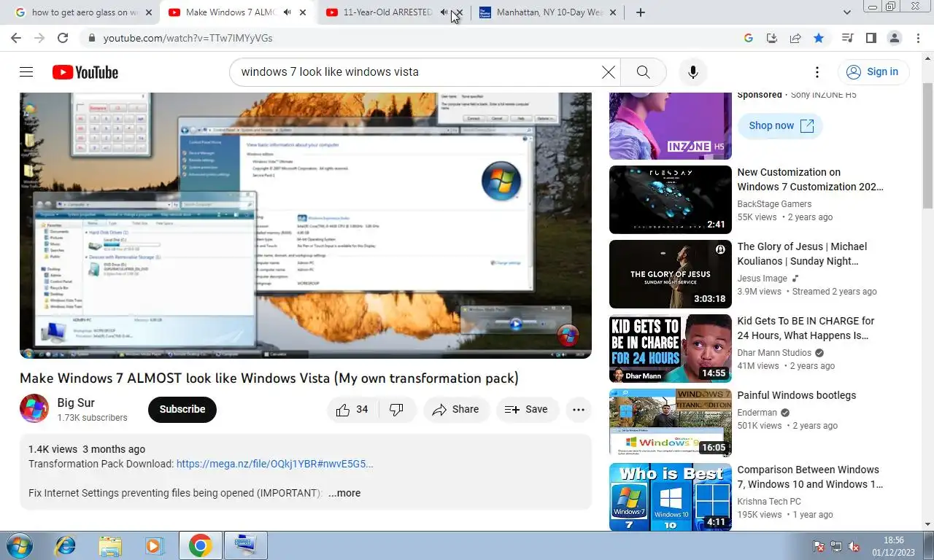Launch Internet Explorer from the taskbar
Viewport: 934px width, 560px height.
[66, 545]
